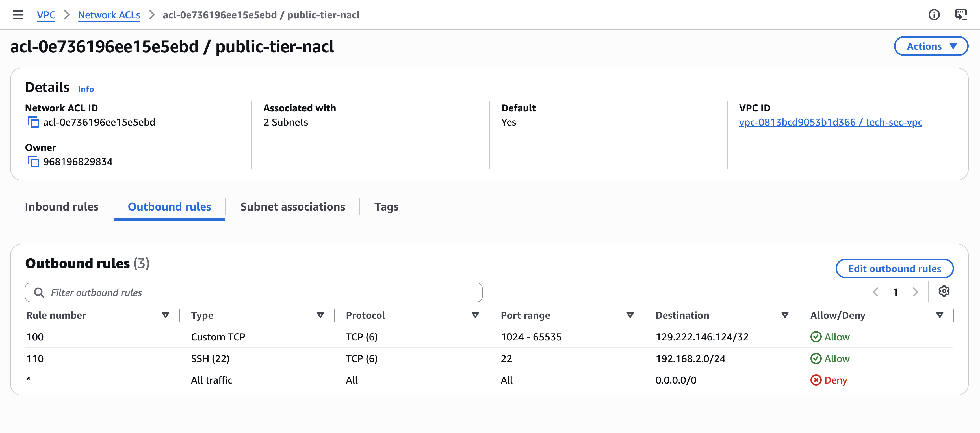The height and width of the screenshot is (433, 980).
Task: Click Allow check icon for rule 100
Action: pyautogui.click(x=816, y=337)
